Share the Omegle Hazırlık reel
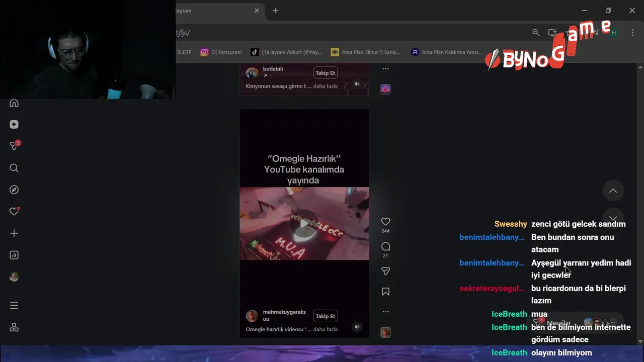The image size is (644, 362). pos(385,271)
